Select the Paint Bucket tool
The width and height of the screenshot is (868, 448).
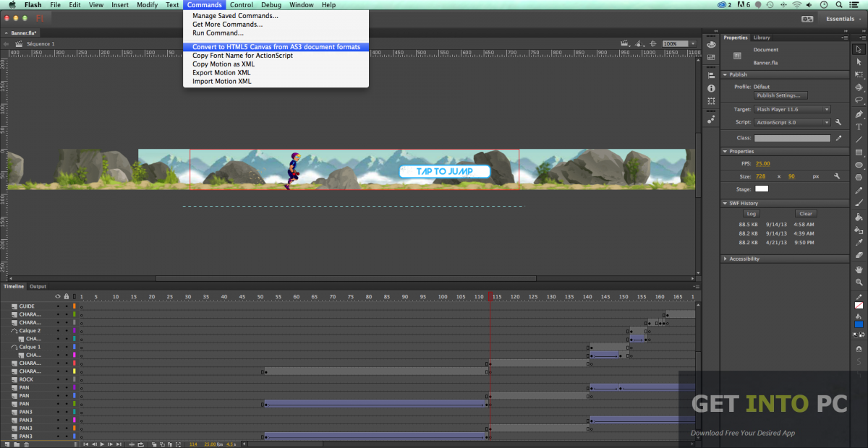859,216
